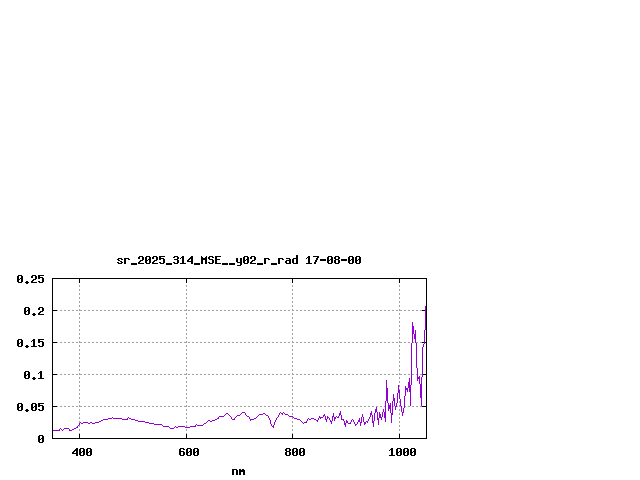640x480 pixels.
Task: Click the 400 x-axis tick label
Action: (x=80, y=453)
